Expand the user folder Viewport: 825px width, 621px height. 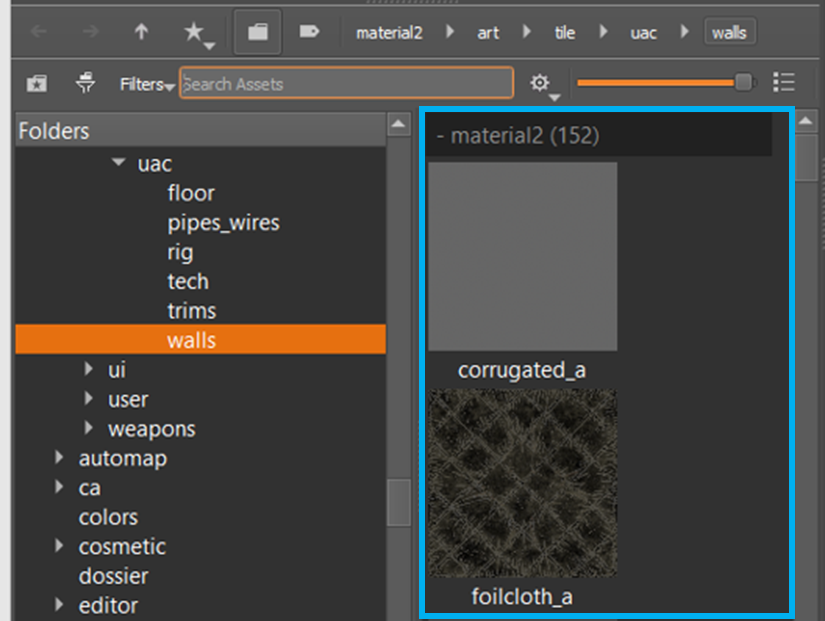point(88,398)
